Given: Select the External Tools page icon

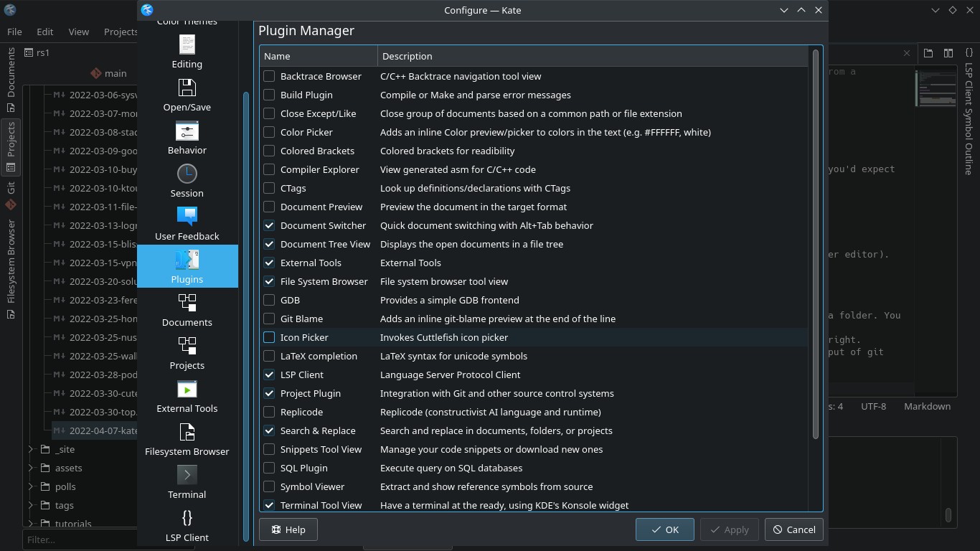Looking at the screenshot, I should point(187,389).
